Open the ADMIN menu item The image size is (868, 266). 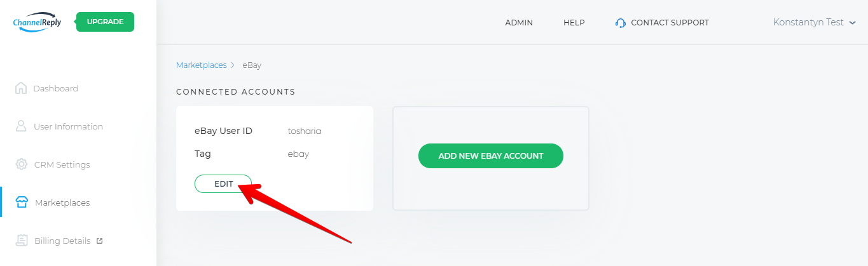pos(519,23)
